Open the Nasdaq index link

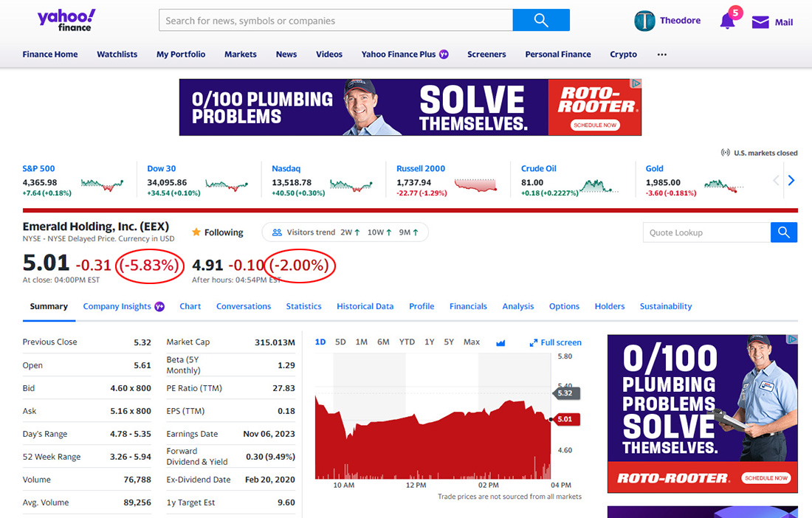(286, 168)
